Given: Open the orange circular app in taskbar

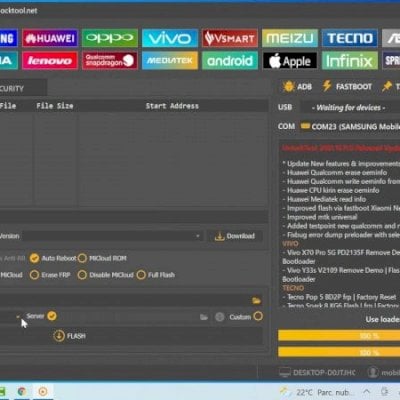Looking at the screenshot, I should click(43, 391).
